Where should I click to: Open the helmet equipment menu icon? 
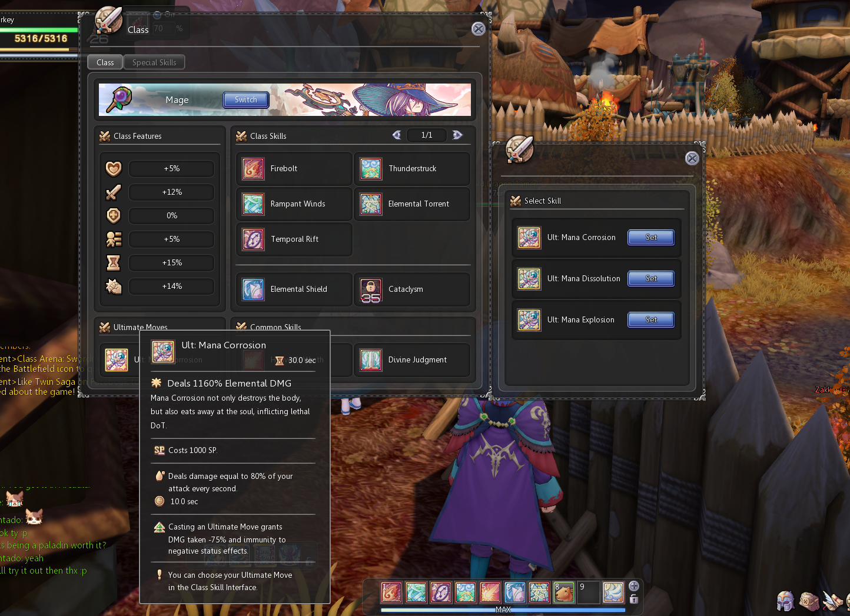pyautogui.click(x=786, y=601)
